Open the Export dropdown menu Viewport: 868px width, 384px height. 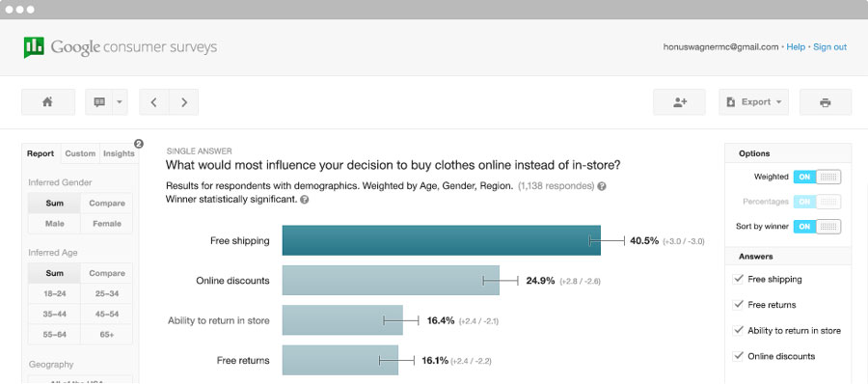coord(753,102)
